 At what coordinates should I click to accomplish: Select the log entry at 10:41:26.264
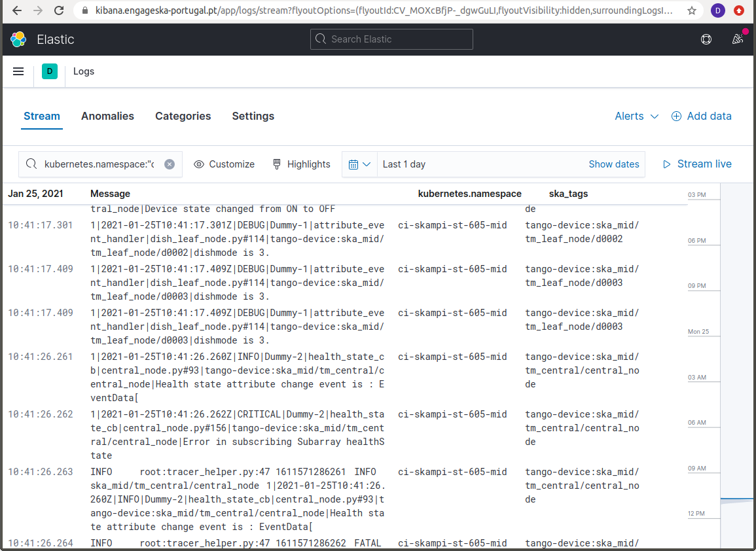click(x=345, y=543)
